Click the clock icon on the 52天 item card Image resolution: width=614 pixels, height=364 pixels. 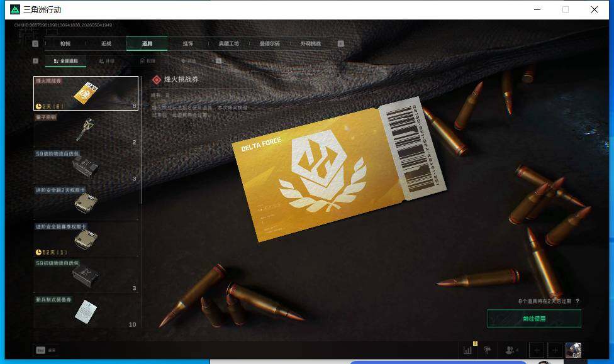[x=38, y=252]
